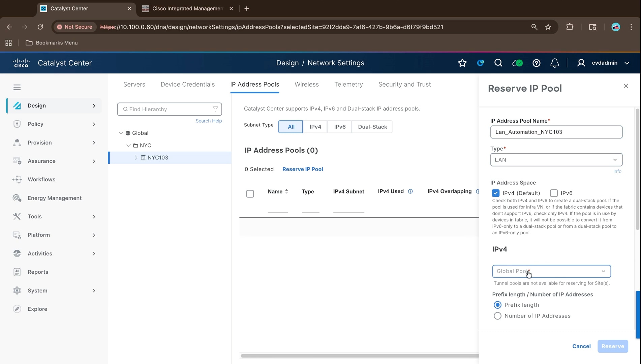Click the Reserve IP Pool link
The image size is (641, 364).
[302, 169]
